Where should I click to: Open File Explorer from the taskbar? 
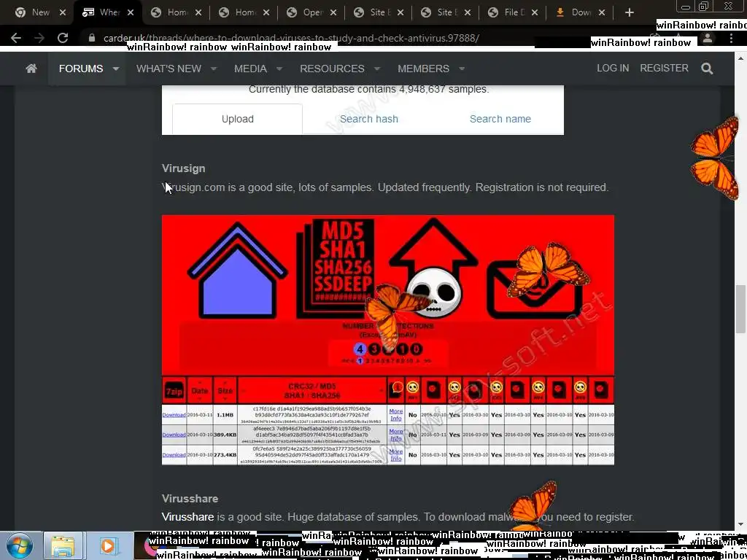[63, 545]
